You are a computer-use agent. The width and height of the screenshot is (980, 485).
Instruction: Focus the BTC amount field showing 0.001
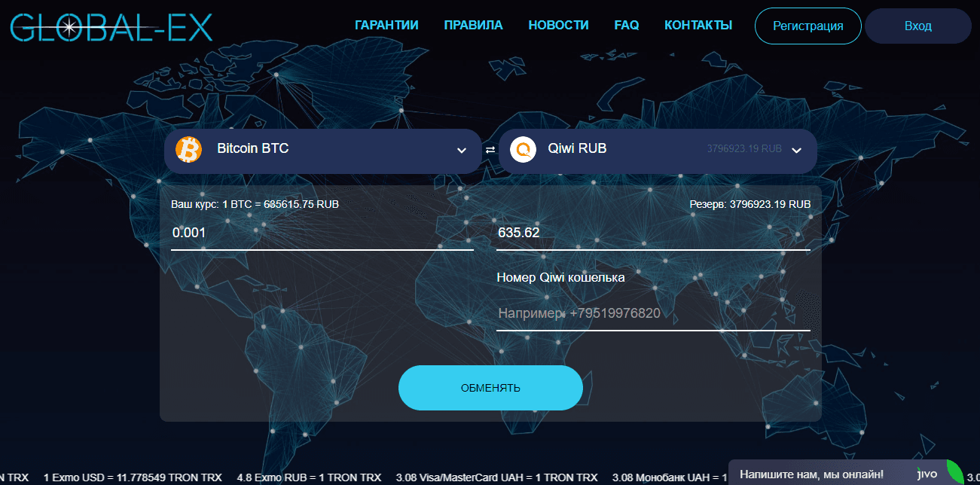click(322, 233)
